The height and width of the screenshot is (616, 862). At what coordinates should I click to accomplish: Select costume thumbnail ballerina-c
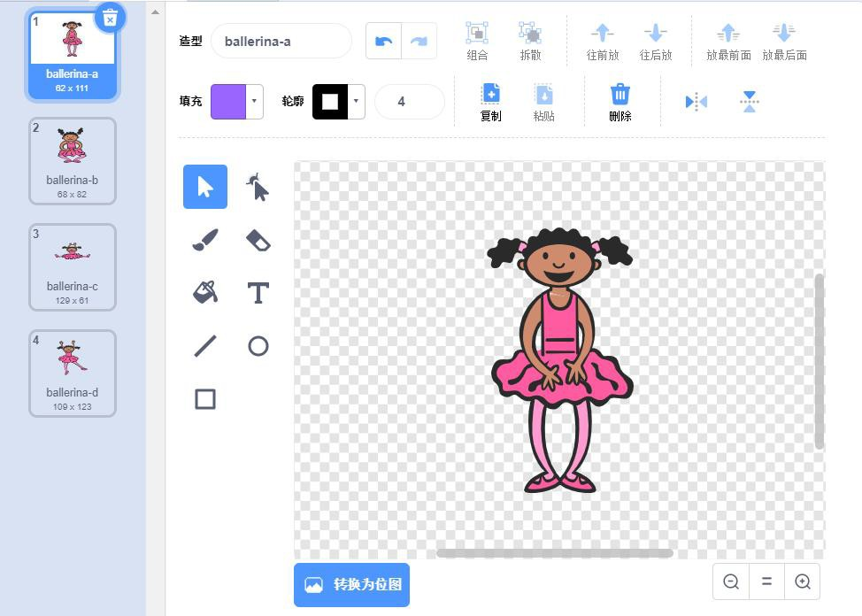pos(72,267)
